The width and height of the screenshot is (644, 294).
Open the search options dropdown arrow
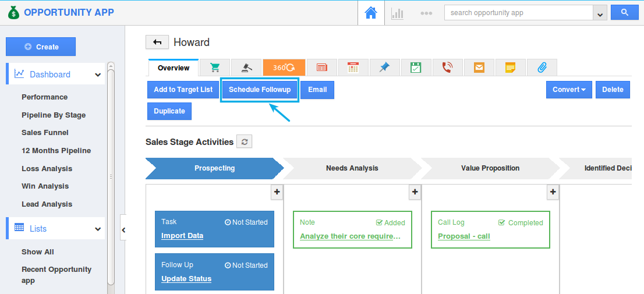pyautogui.click(x=600, y=13)
